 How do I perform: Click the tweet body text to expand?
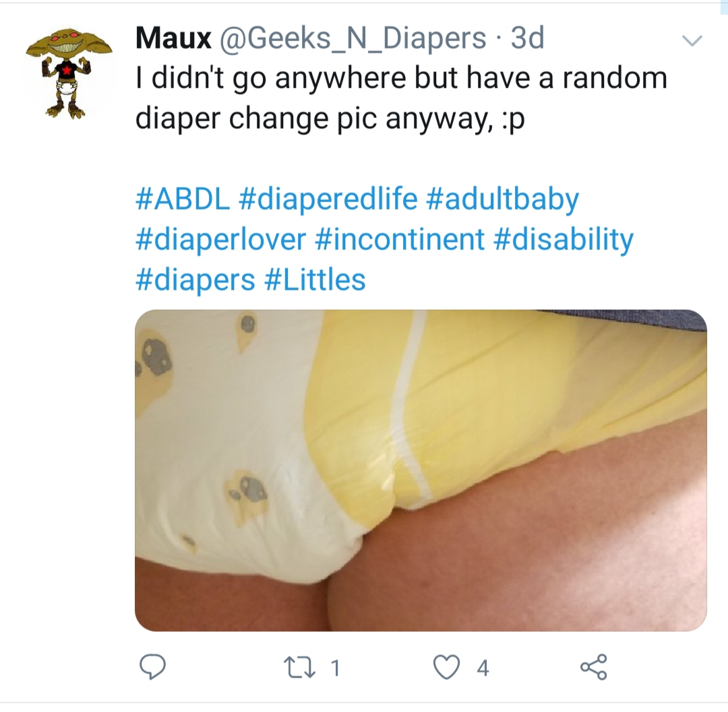(x=401, y=98)
